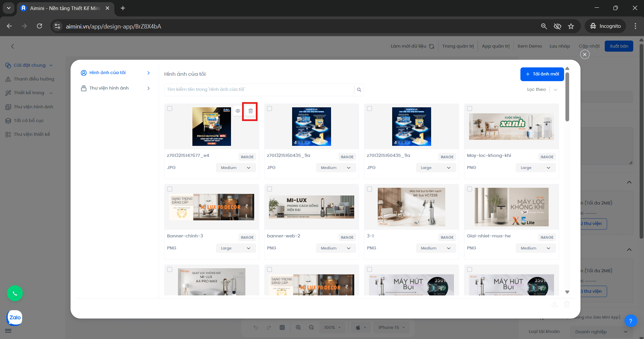This screenshot has height=339, width=644.
Task: Bookmark this page with the star icon
Action: (571, 26)
